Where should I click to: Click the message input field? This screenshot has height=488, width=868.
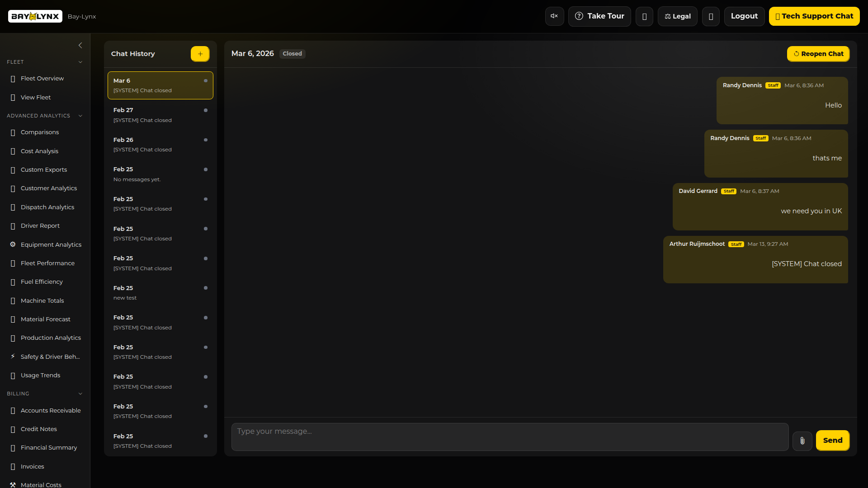tap(509, 436)
